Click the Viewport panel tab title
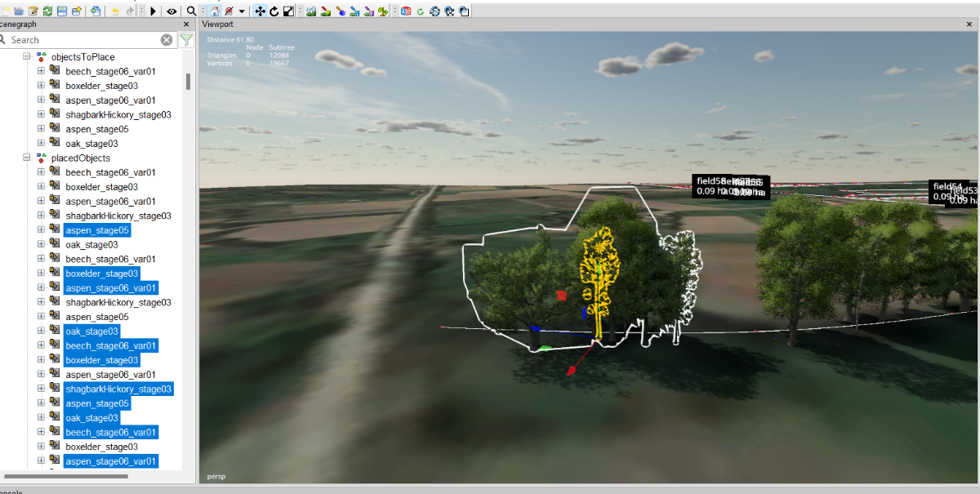Screen dimensions: 980x494 click(x=219, y=24)
